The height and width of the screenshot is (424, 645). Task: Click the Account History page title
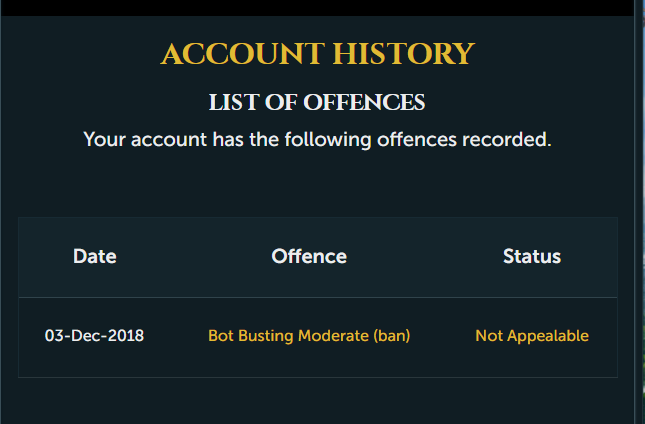point(317,53)
